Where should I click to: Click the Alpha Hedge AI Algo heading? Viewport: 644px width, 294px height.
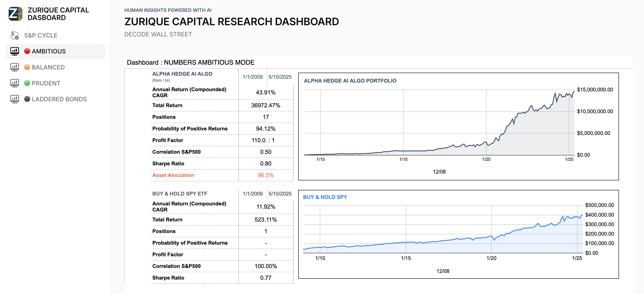(x=182, y=74)
